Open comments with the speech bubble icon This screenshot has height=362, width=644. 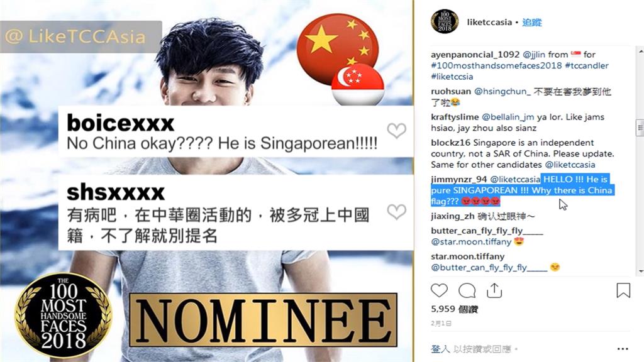(467, 290)
